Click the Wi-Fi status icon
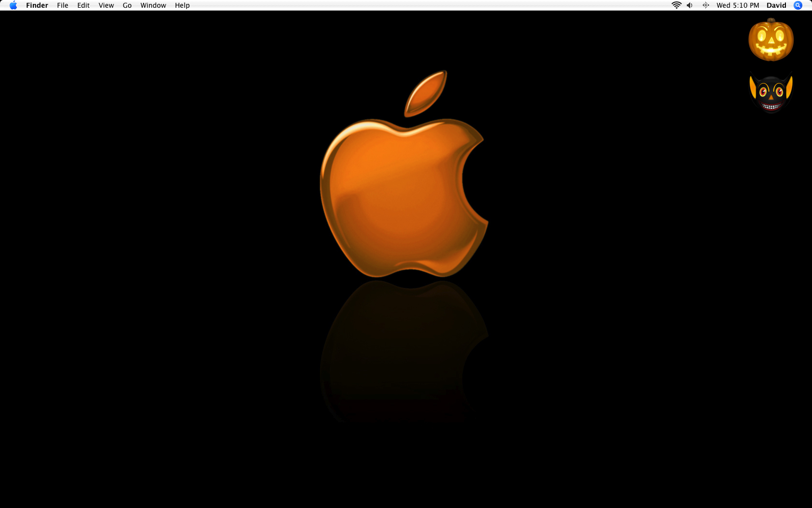The height and width of the screenshot is (508, 812). coord(677,5)
